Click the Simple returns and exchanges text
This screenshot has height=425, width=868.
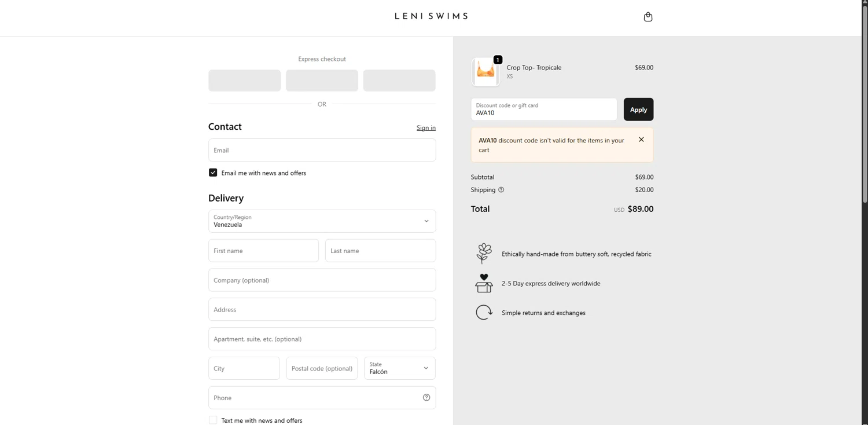(543, 313)
